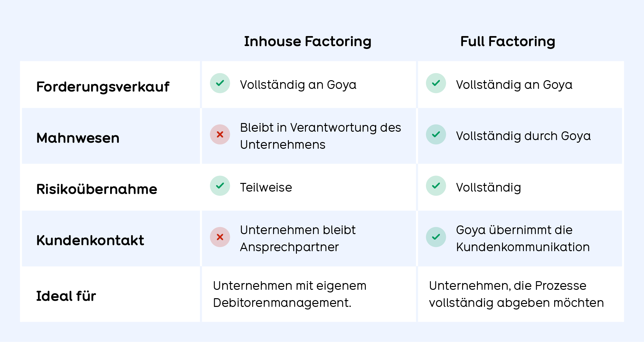
Task: Click the Forderungsverkauf row label
Action: [103, 87]
